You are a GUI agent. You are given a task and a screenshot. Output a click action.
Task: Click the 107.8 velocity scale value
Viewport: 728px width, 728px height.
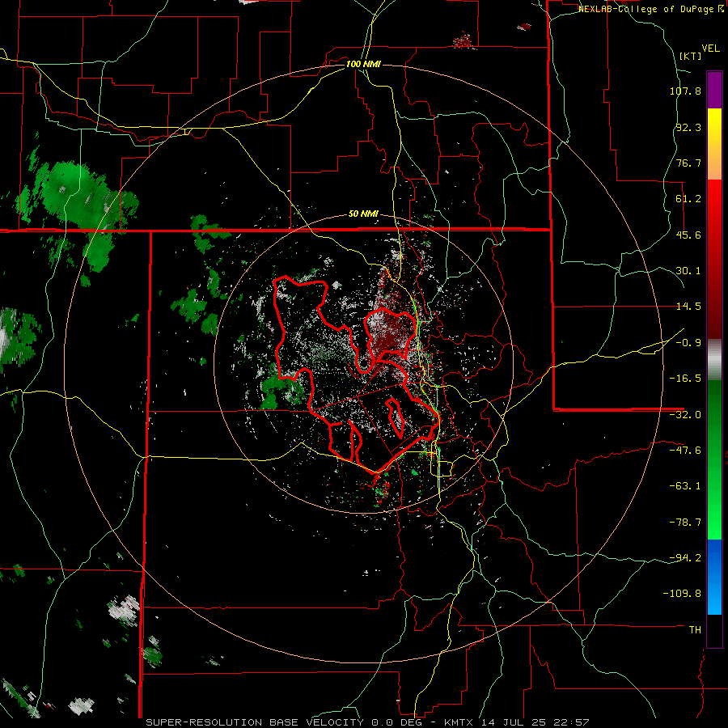coord(685,91)
